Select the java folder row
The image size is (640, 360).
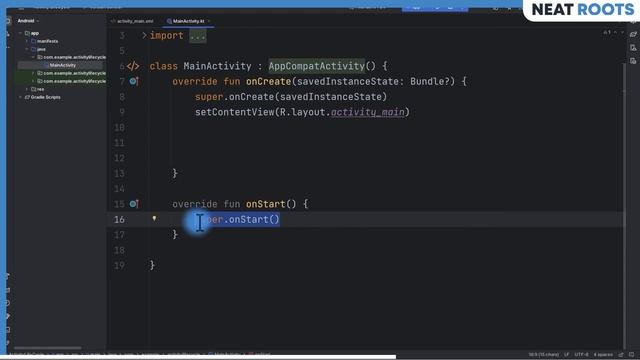click(x=38, y=49)
